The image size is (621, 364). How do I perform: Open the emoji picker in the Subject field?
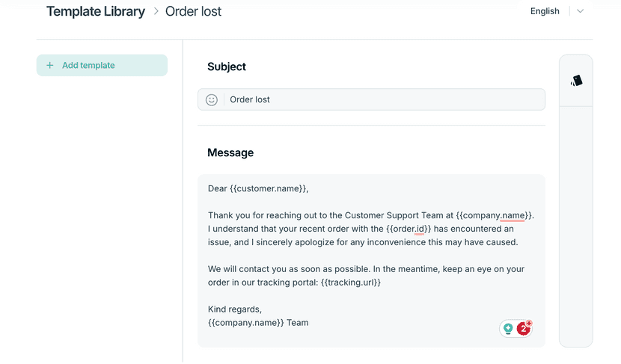[x=212, y=99]
